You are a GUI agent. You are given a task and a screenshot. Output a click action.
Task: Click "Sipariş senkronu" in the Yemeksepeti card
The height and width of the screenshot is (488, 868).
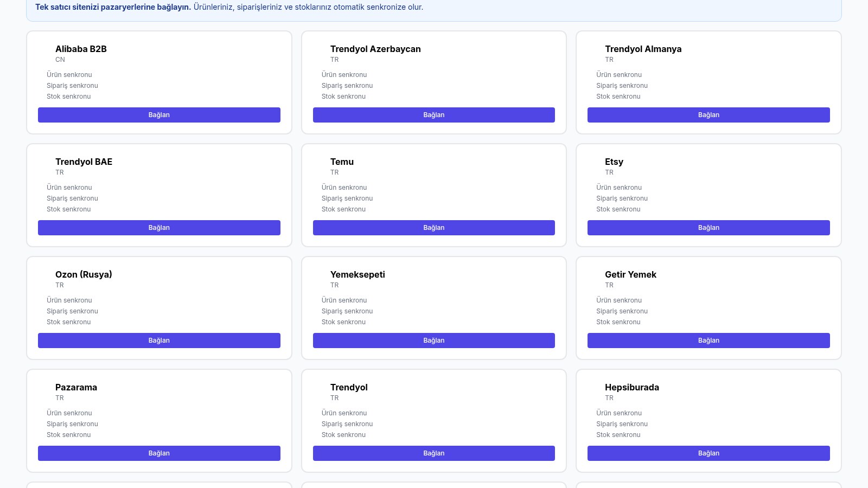pyautogui.click(x=347, y=311)
